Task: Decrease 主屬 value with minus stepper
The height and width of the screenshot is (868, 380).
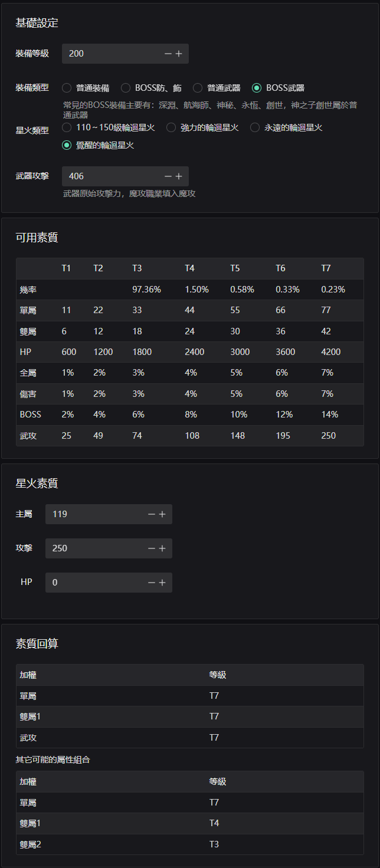Action: coord(151,514)
